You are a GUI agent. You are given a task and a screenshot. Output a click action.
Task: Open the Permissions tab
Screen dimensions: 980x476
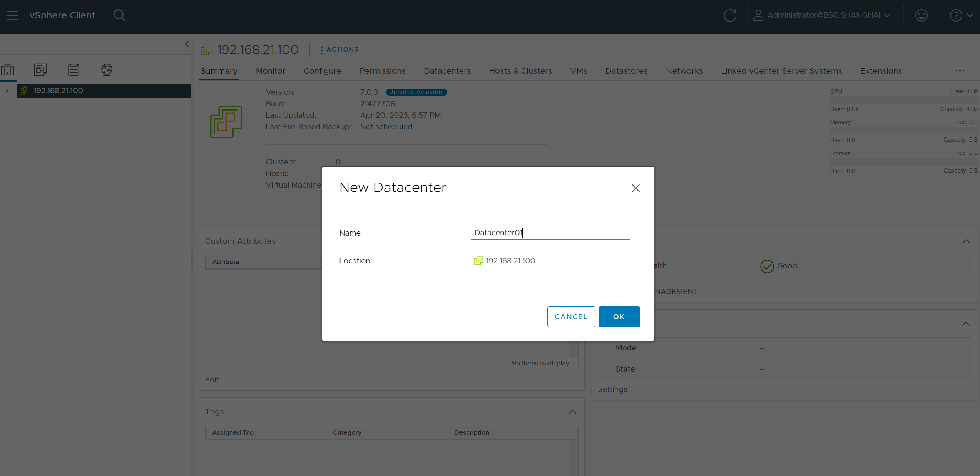coord(382,71)
